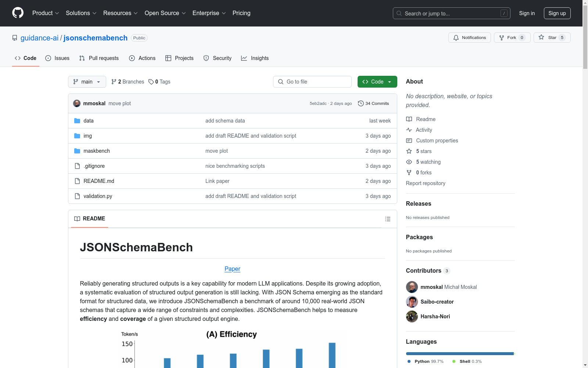Click the validation.py file icon

point(77,196)
